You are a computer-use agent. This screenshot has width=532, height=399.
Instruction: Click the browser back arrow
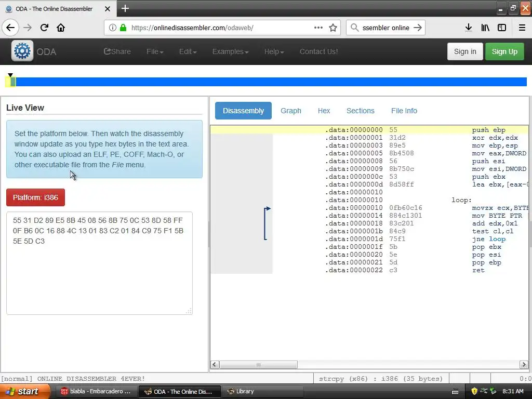pyautogui.click(x=10, y=28)
